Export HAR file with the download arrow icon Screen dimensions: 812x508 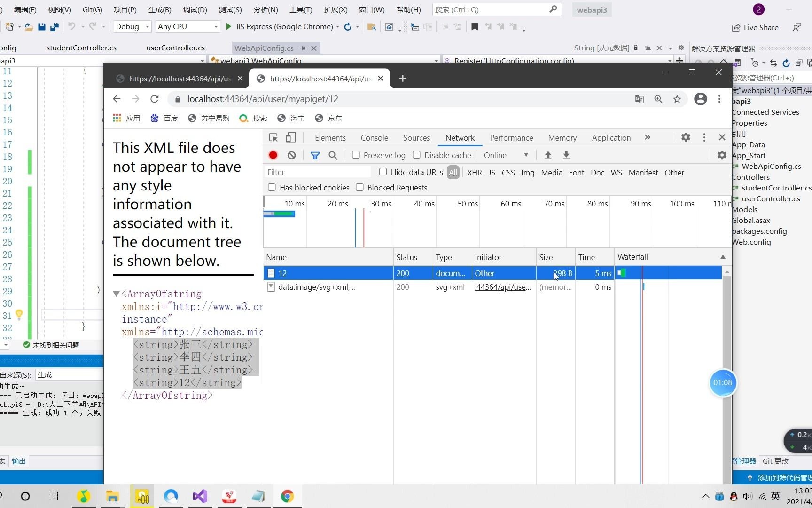[566, 155]
